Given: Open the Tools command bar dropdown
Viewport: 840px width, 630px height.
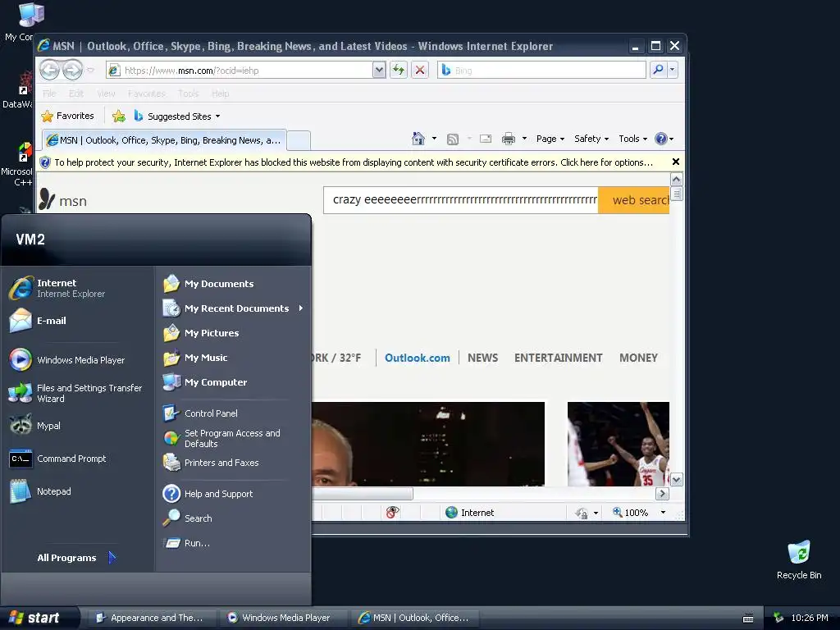Looking at the screenshot, I should coord(632,139).
